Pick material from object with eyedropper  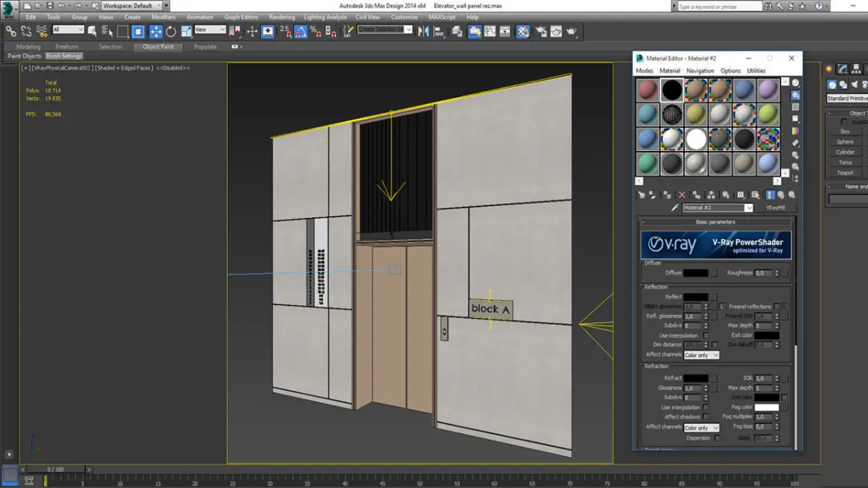(x=675, y=207)
